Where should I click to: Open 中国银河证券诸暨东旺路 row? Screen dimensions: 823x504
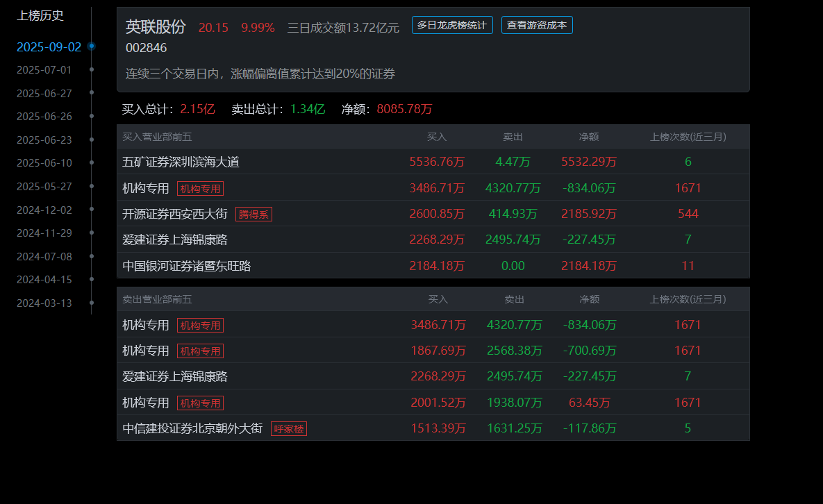click(186, 266)
